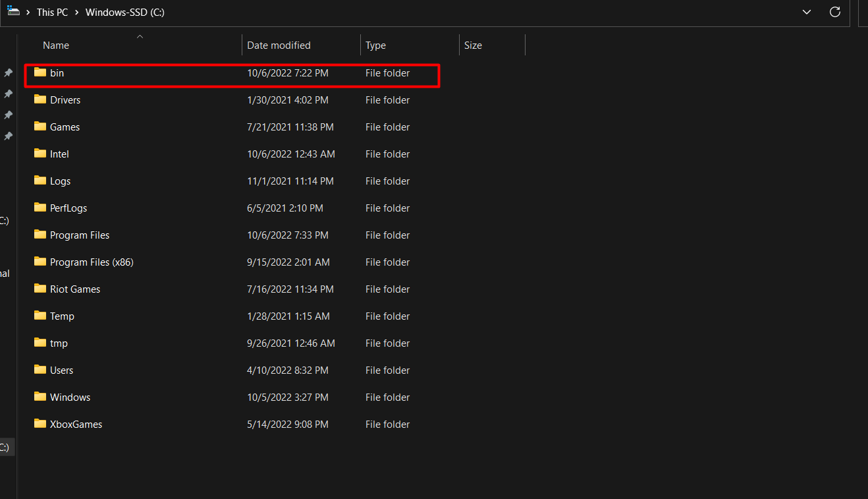Click date 9/15/2022 2:01 AM
This screenshot has height=499, width=868.
pos(288,262)
